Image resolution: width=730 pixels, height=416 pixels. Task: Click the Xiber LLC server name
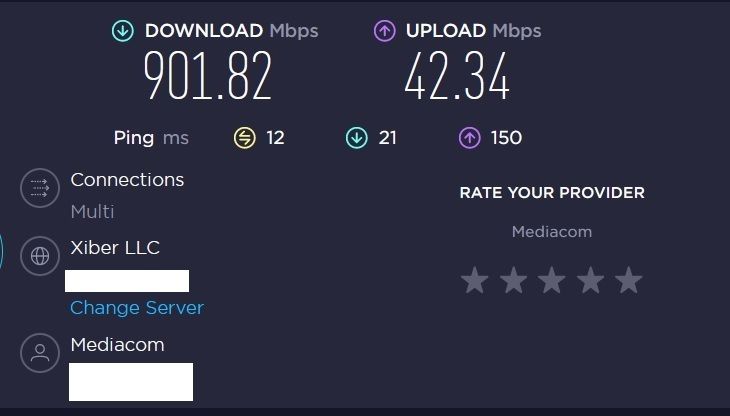(x=115, y=248)
